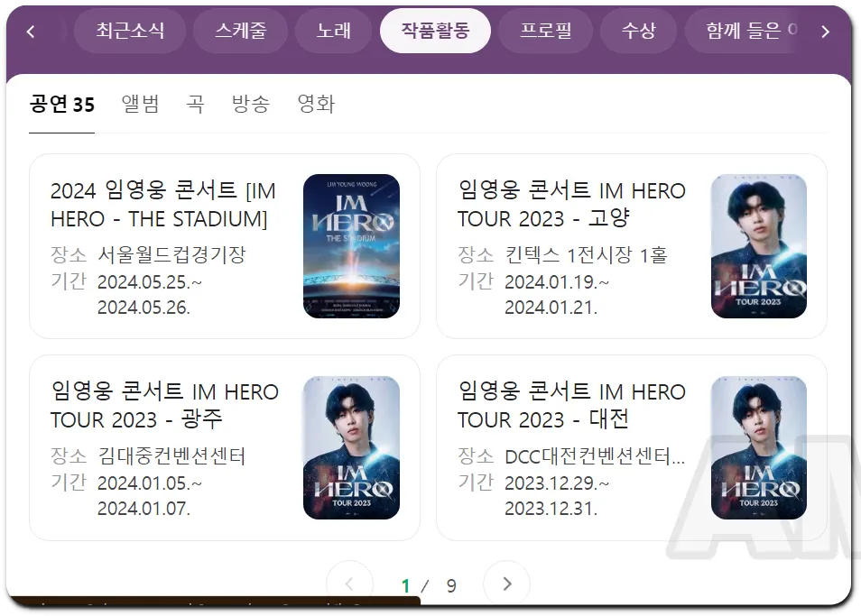The height and width of the screenshot is (616, 861).
Task: Select the 노래 tab
Action: (x=333, y=31)
